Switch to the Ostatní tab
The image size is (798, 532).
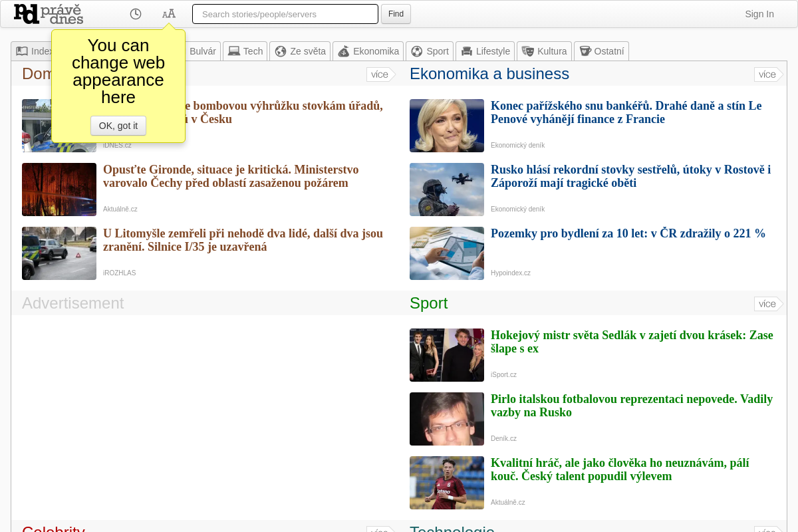point(601,51)
